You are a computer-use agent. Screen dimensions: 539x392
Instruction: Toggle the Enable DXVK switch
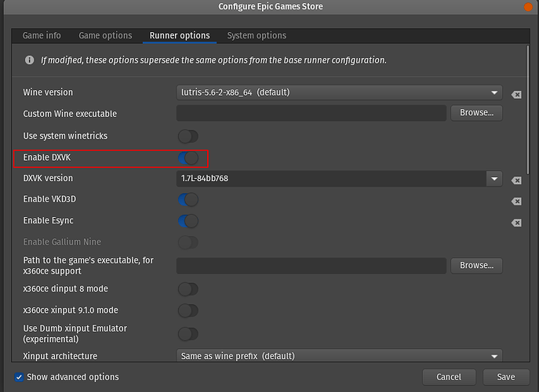pyautogui.click(x=188, y=158)
